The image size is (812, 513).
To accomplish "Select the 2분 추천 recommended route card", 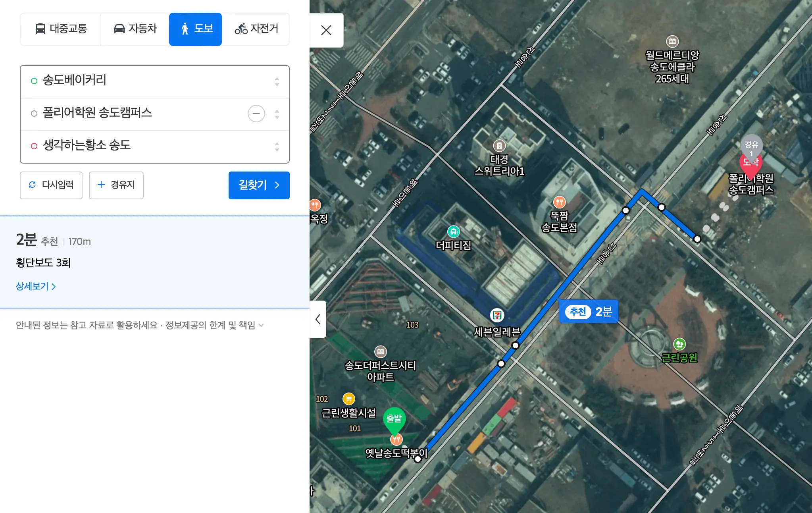I will pyautogui.click(x=155, y=262).
